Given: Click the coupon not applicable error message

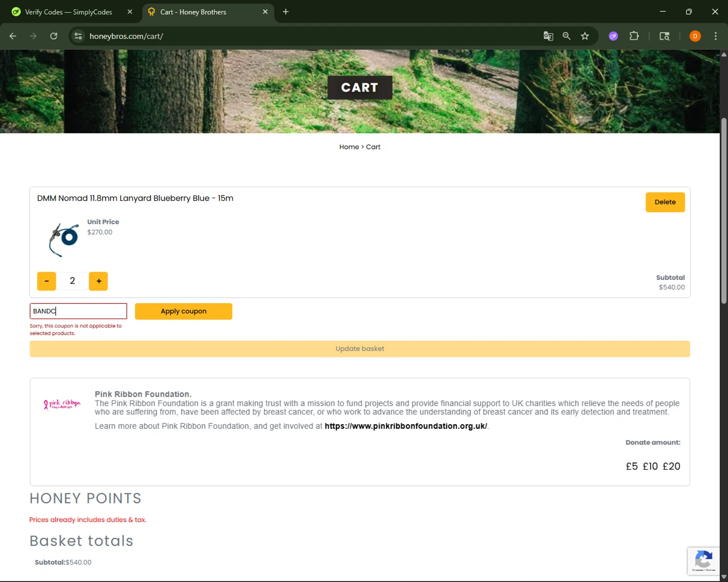Looking at the screenshot, I should pos(76,330).
